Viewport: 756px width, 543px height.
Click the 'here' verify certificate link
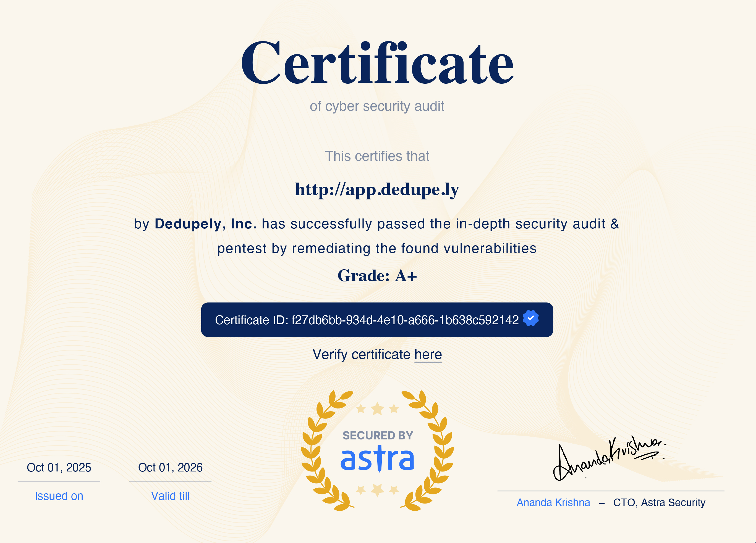coord(428,354)
